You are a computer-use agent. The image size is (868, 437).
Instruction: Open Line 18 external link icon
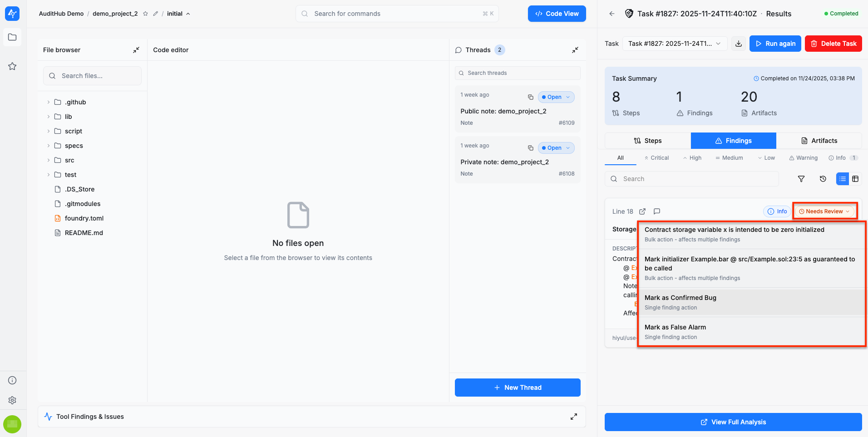[642, 211]
